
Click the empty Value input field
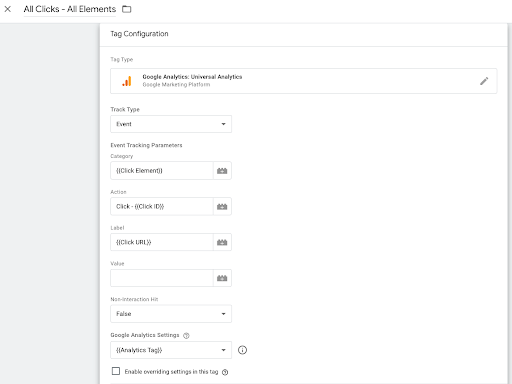pyautogui.click(x=162, y=278)
